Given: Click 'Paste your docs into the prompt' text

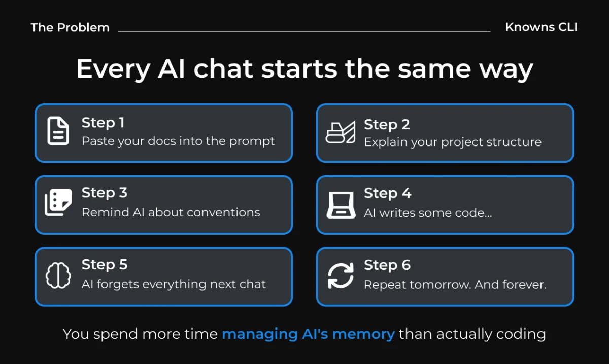Looking at the screenshot, I should coord(178,141).
